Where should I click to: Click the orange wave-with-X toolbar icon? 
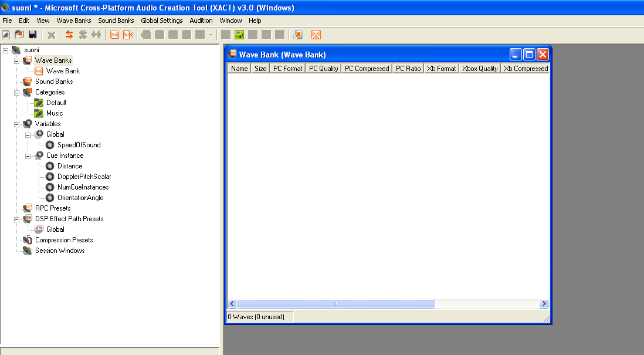[x=128, y=35]
